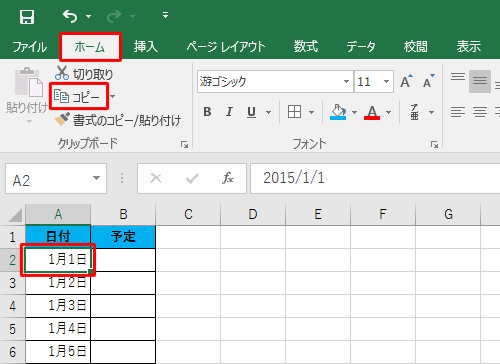
Task: Select row 4 header
Action: click(12, 306)
